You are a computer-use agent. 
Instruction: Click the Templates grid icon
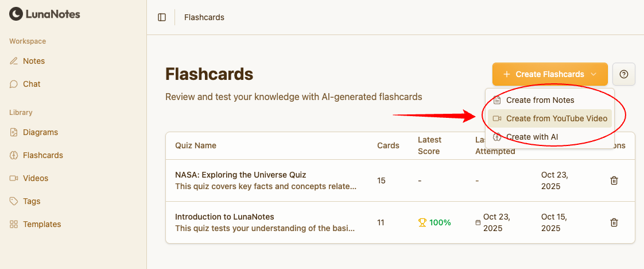[14, 224]
